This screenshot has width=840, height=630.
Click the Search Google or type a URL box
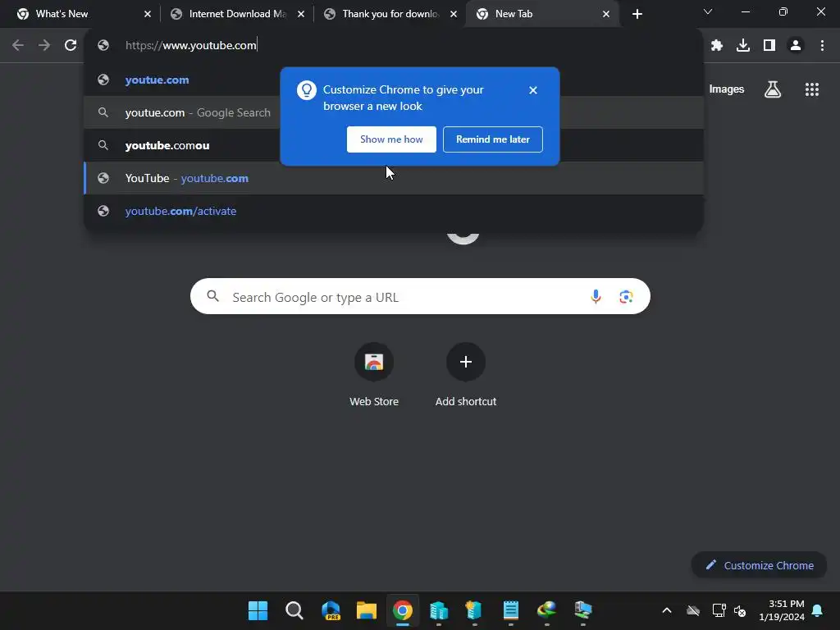point(420,296)
